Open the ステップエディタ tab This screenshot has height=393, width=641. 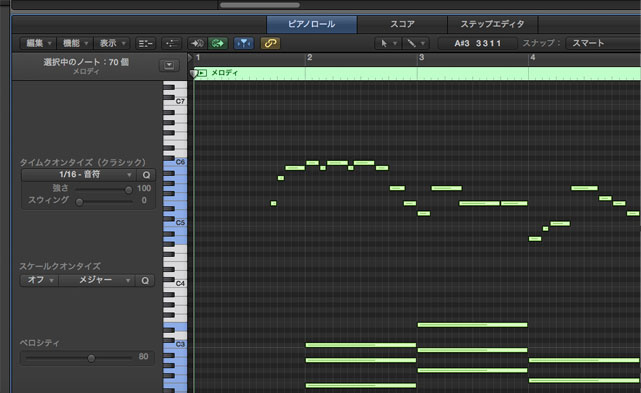click(493, 24)
